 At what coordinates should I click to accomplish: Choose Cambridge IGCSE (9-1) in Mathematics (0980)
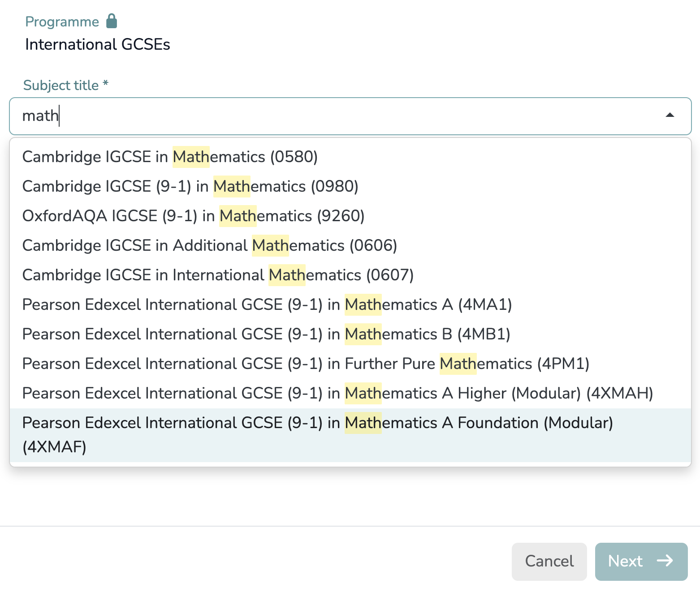click(350, 186)
